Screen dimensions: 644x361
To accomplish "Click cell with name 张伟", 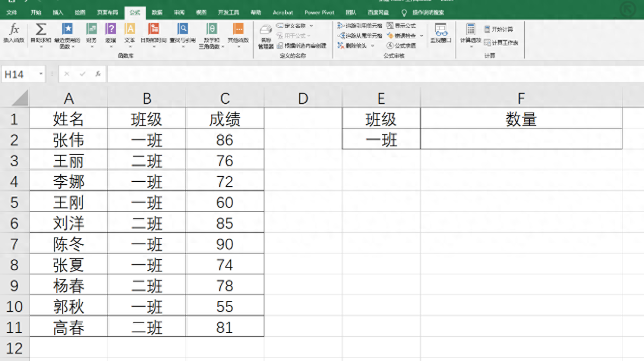I will click(68, 139).
